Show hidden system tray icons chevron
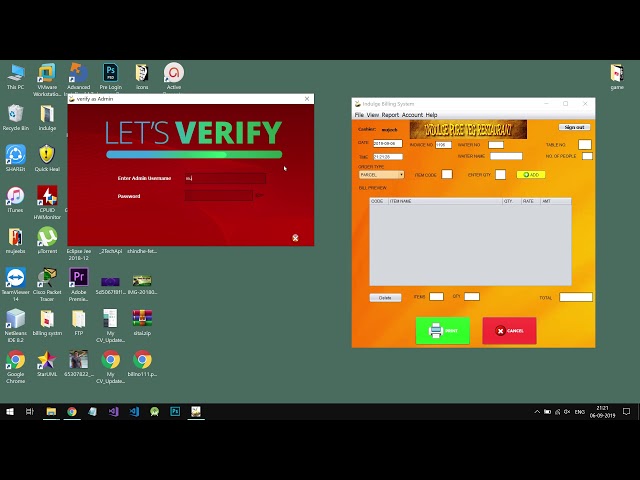Image resolution: width=640 pixels, height=480 pixels. (537, 412)
